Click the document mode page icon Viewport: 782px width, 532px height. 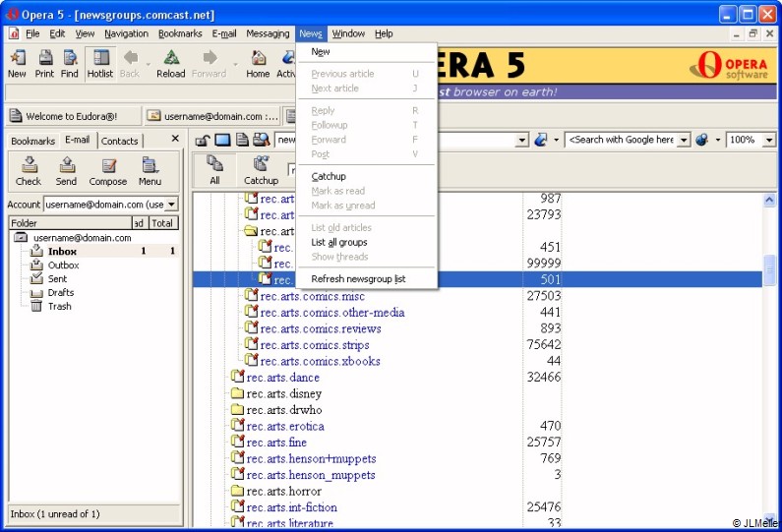242,140
